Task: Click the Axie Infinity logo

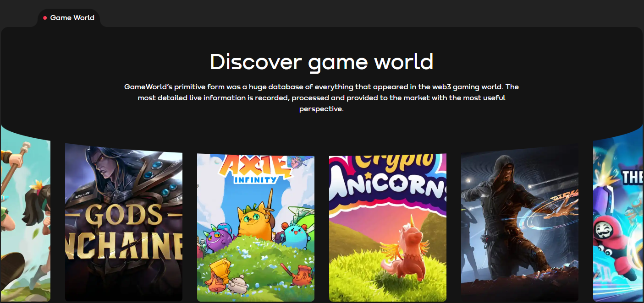Action: [256, 168]
